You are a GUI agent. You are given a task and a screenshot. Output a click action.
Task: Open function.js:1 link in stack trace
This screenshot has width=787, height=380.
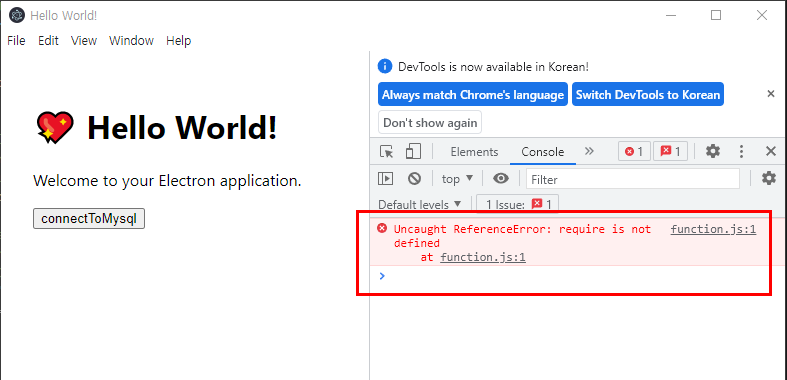(483, 258)
